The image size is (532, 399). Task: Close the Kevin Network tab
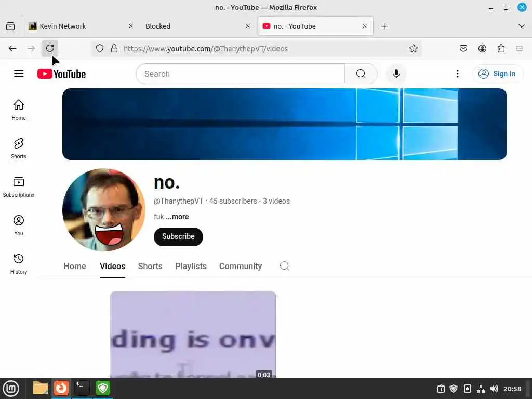tap(131, 26)
